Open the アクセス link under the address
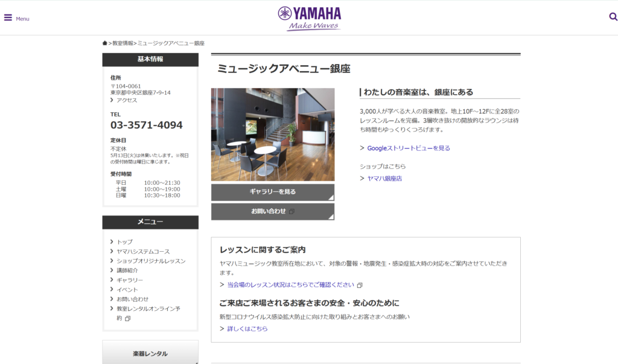Screen dimensions: 618x364 click(127, 100)
